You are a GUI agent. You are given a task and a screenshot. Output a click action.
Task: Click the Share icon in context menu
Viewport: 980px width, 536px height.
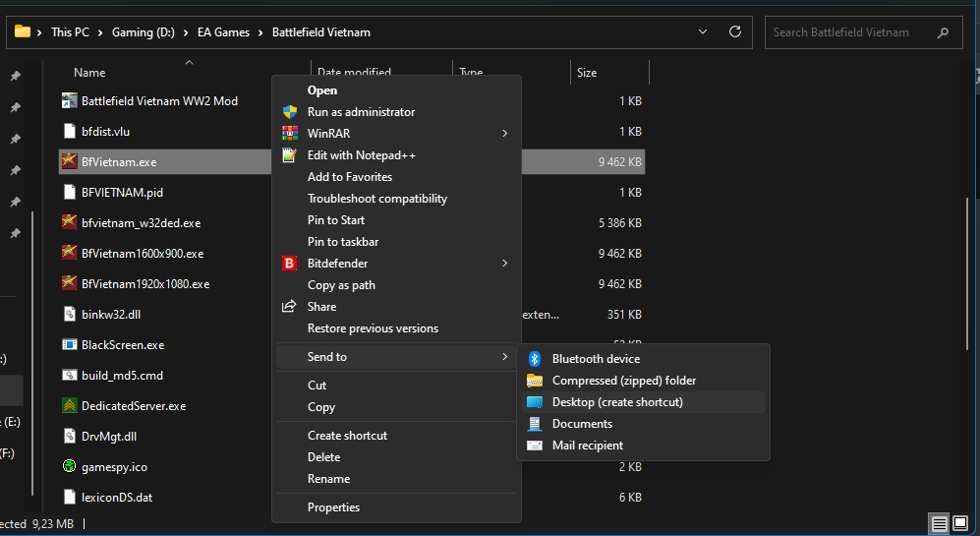(x=289, y=307)
